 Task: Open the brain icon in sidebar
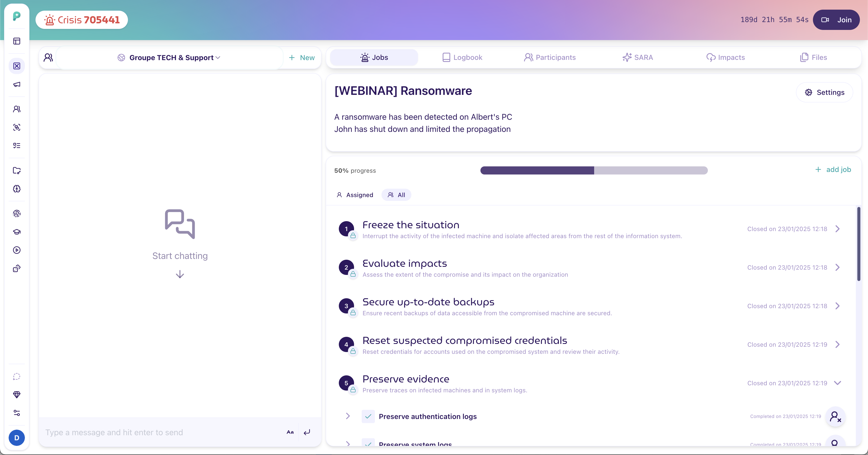coord(16,189)
